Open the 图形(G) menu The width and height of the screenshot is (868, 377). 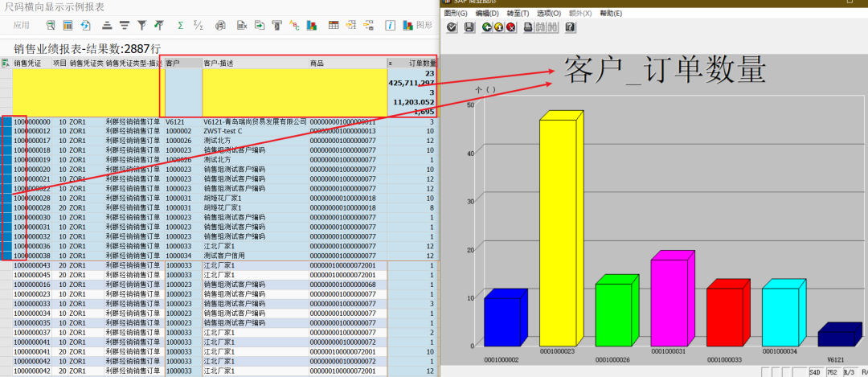[x=456, y=14]
